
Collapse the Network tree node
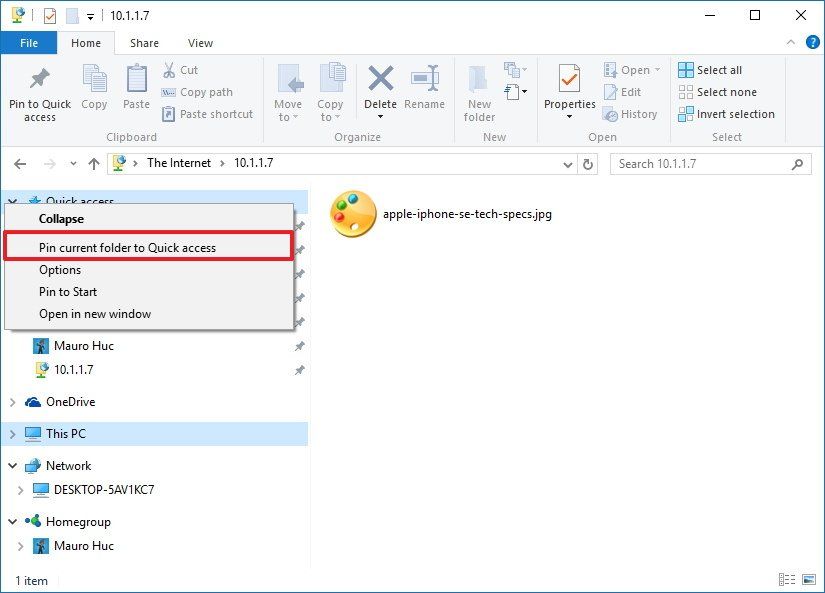[x=12, y=465]
